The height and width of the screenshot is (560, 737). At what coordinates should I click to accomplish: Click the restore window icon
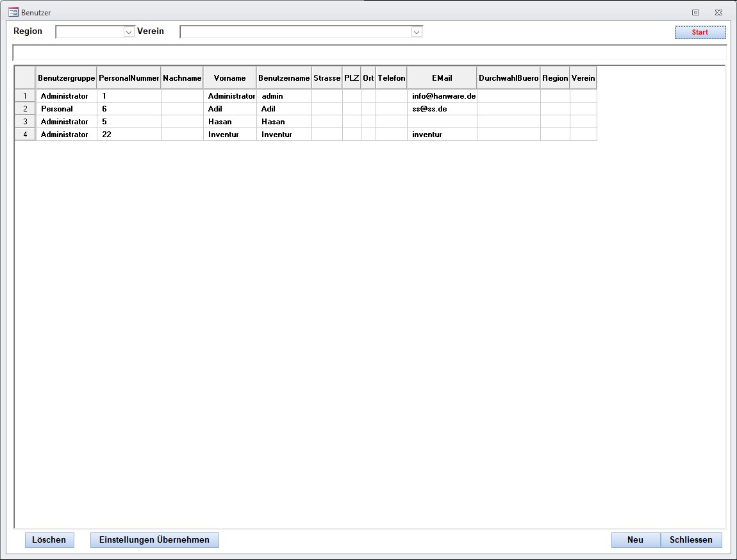click(x=695, y=12)
